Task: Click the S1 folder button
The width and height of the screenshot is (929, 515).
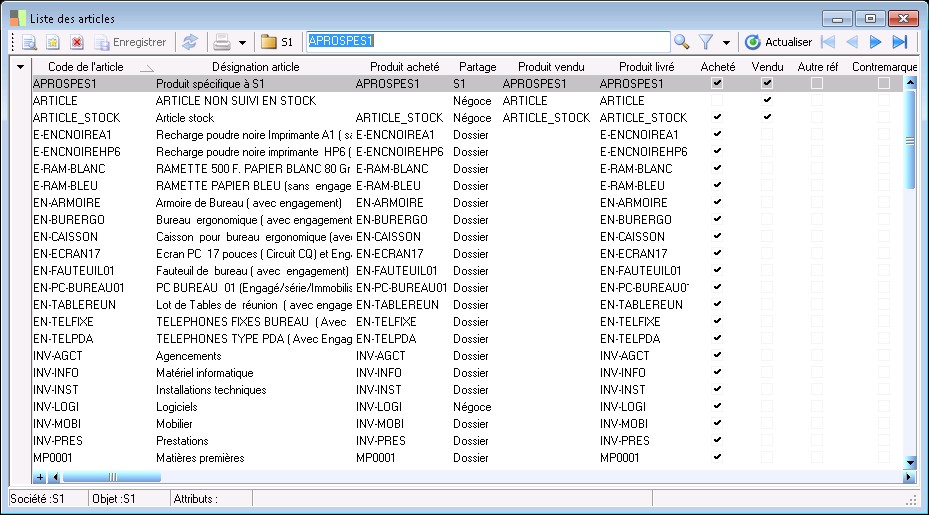Action: click(x=277, y=42)
